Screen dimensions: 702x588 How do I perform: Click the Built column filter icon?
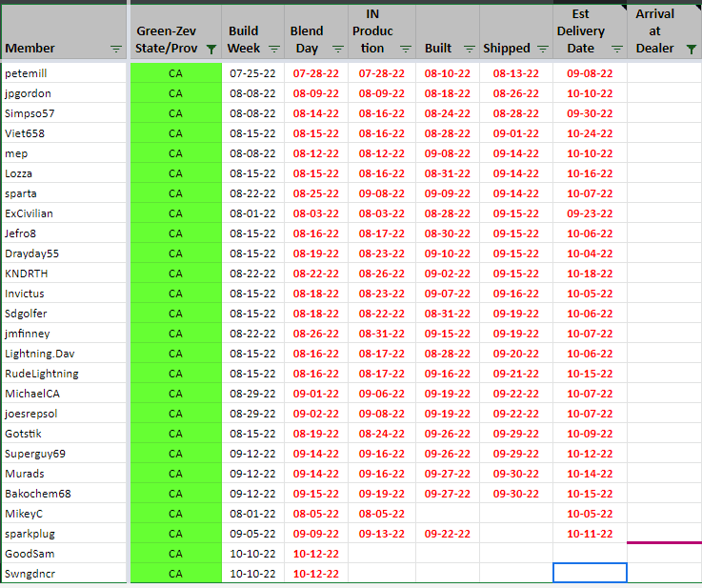[x=469, y=49]
